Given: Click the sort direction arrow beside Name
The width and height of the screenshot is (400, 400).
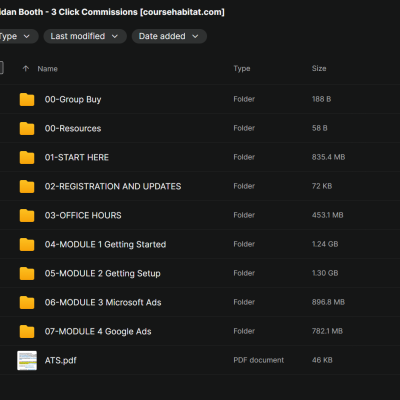Looking at the screenshot, I should (26, 69).
